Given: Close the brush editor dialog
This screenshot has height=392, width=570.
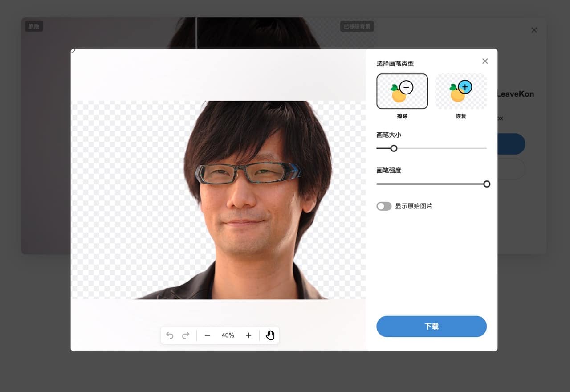Looking at the screenshot, I should (x=485, y=61).
